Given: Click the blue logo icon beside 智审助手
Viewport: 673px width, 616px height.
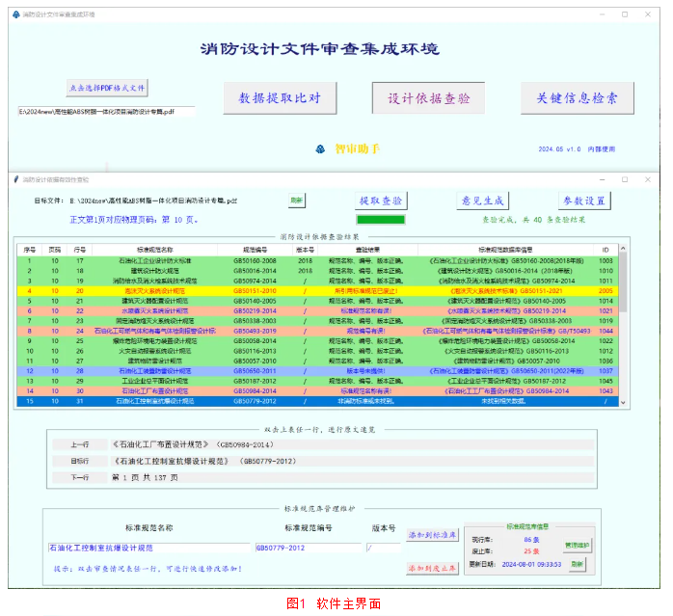Looking at the screenshot, I should click(320, 149).
